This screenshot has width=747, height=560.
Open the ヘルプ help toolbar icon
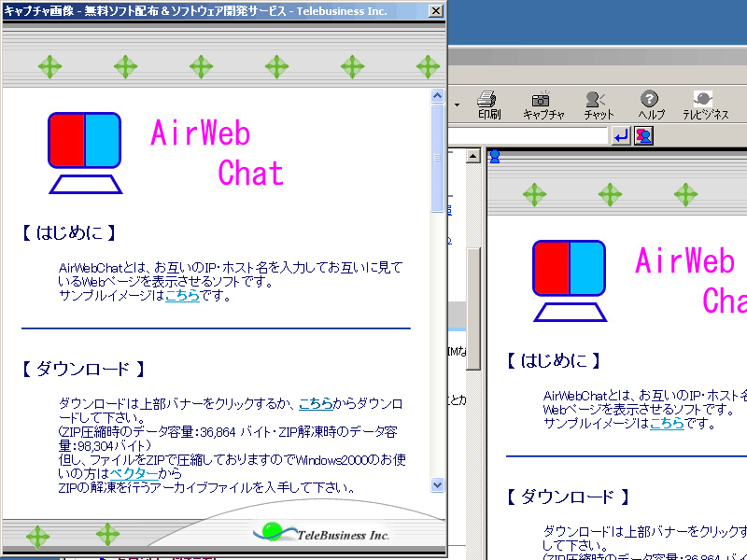coord(651,105)
